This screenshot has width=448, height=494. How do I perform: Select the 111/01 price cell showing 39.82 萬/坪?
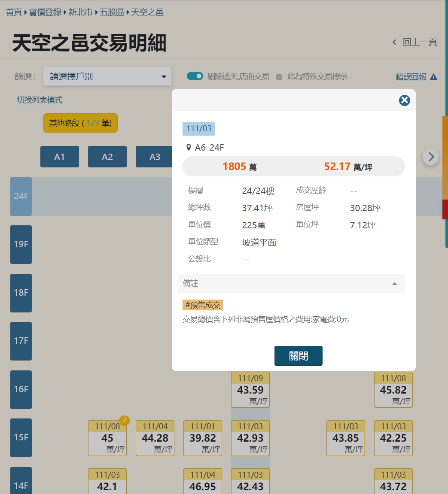click(202, 438)
